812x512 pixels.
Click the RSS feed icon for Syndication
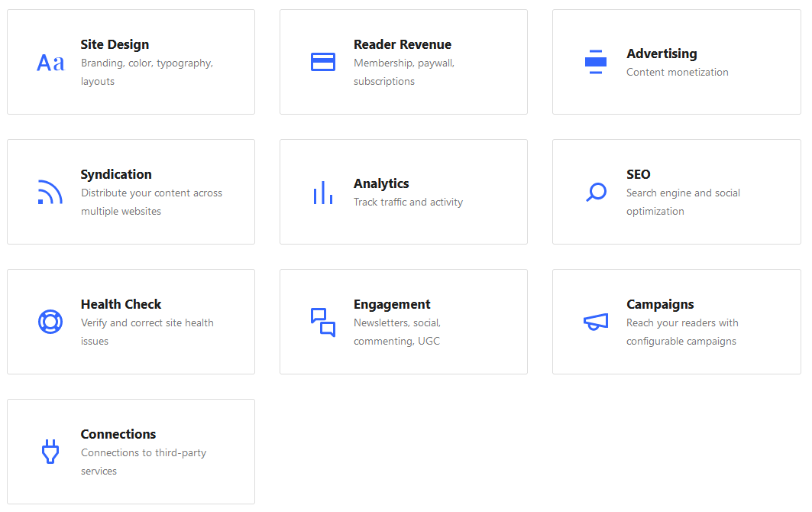pos(50,192)
